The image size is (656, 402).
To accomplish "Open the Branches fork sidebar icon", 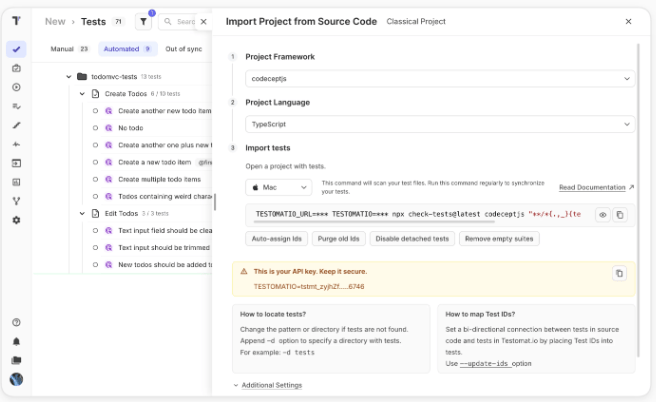I will point(16,201).
